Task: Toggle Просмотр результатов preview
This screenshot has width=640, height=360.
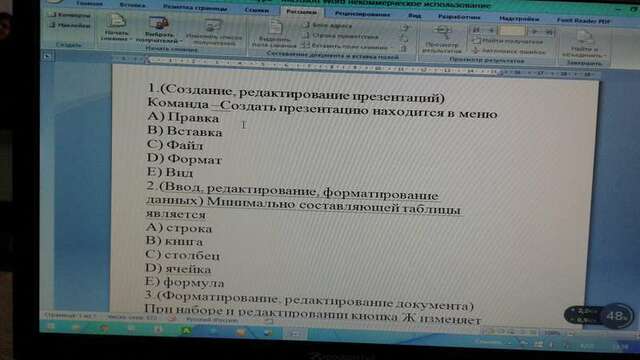Action: click(442, 40)
